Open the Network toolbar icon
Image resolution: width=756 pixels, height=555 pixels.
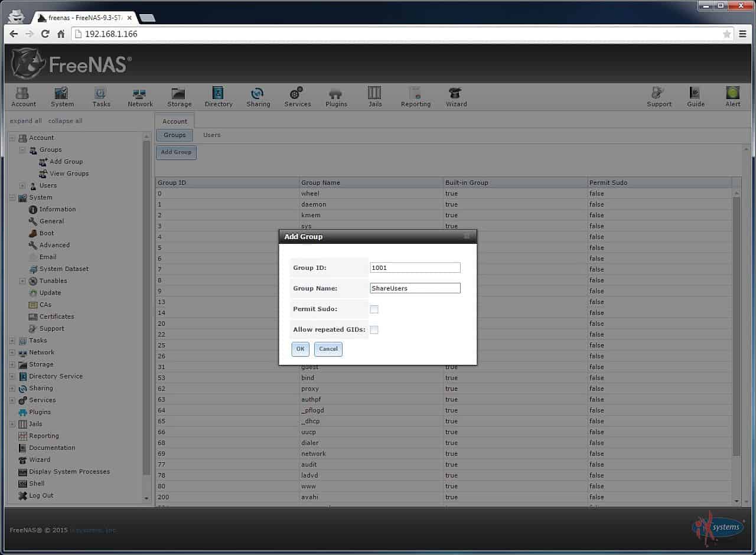[140, 97]
